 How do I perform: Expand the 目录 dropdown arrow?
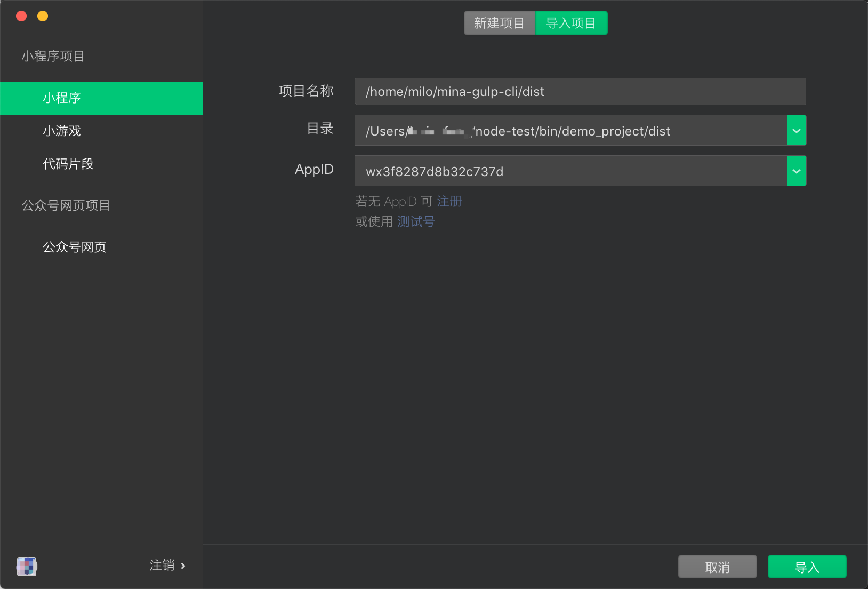tap(797, 130)
